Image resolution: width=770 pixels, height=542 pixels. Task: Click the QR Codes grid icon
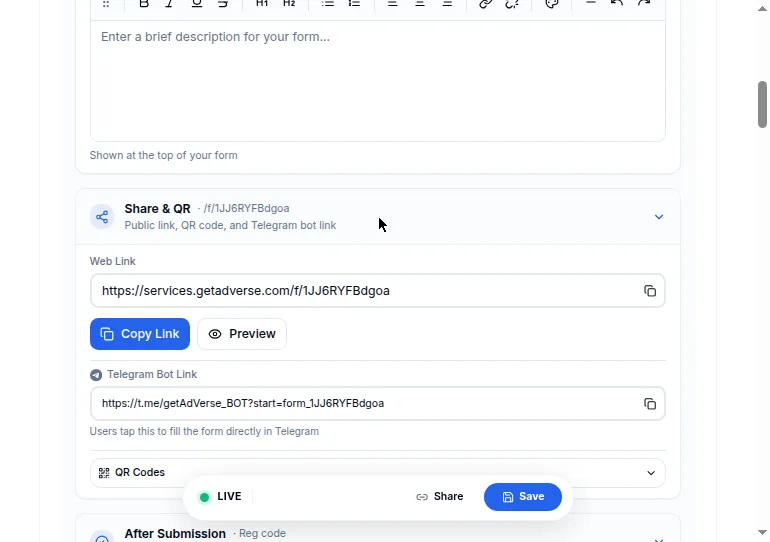click(x=104, y=473)
